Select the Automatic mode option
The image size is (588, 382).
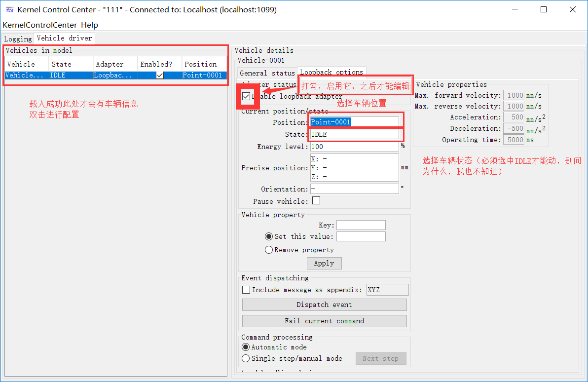(x=246, y=347)
